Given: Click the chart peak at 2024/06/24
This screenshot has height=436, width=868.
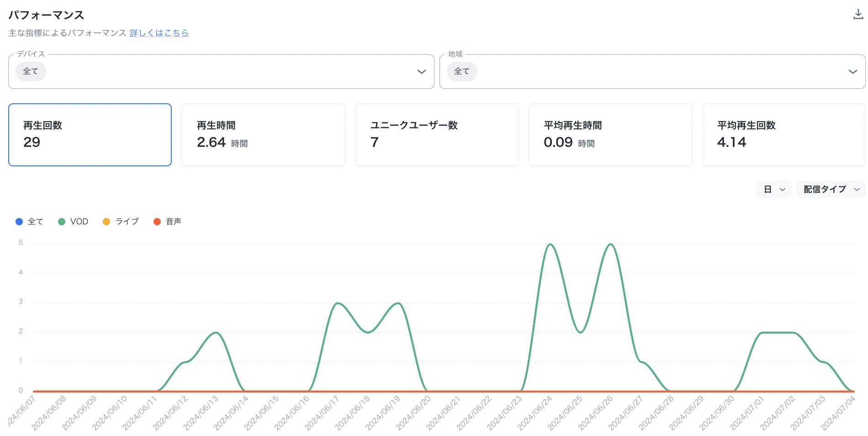Looking at the screenshot, I should point(550,245).
